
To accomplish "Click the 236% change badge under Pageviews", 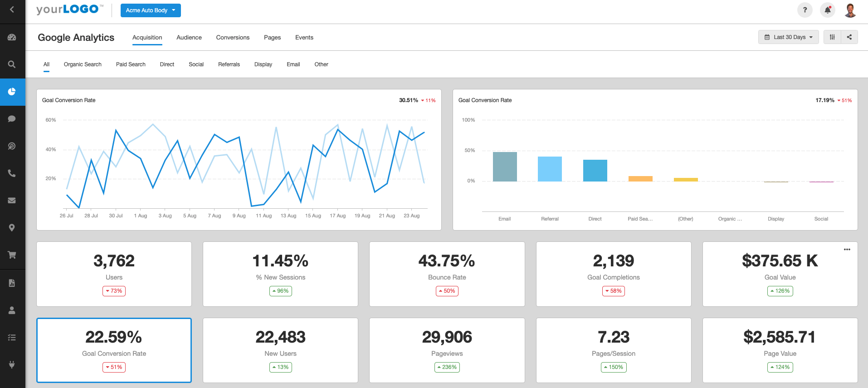I will click(x=447, y=367).
